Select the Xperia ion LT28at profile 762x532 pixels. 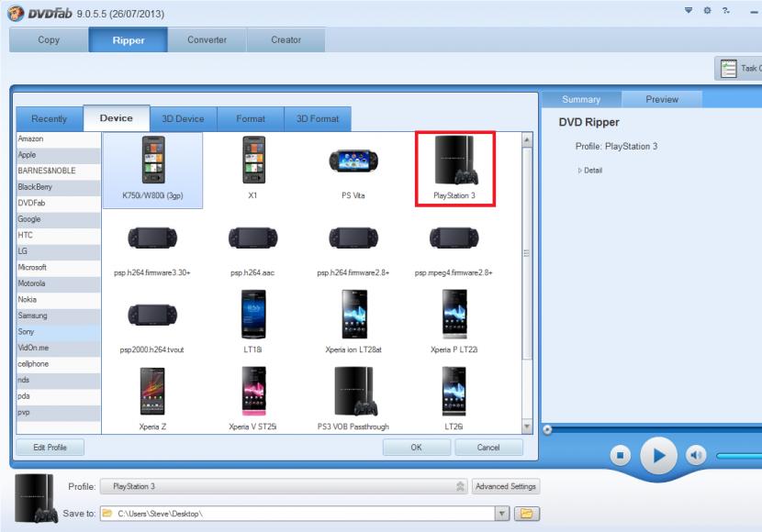[x=353, y=321]
